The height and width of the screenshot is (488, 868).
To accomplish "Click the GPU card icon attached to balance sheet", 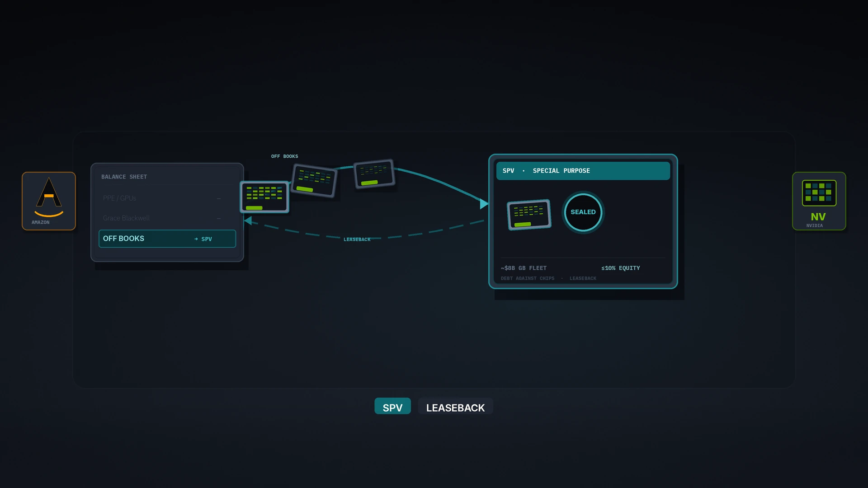I will 264,197.
